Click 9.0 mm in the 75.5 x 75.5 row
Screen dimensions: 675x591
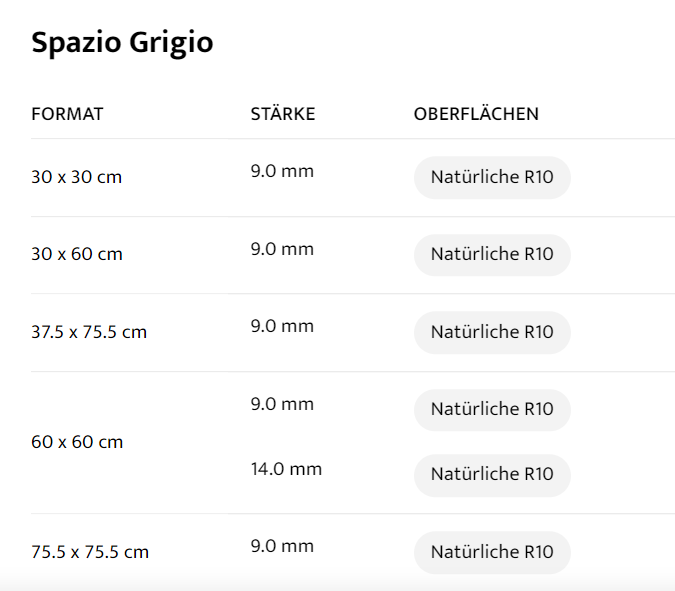tap(282, 546)
